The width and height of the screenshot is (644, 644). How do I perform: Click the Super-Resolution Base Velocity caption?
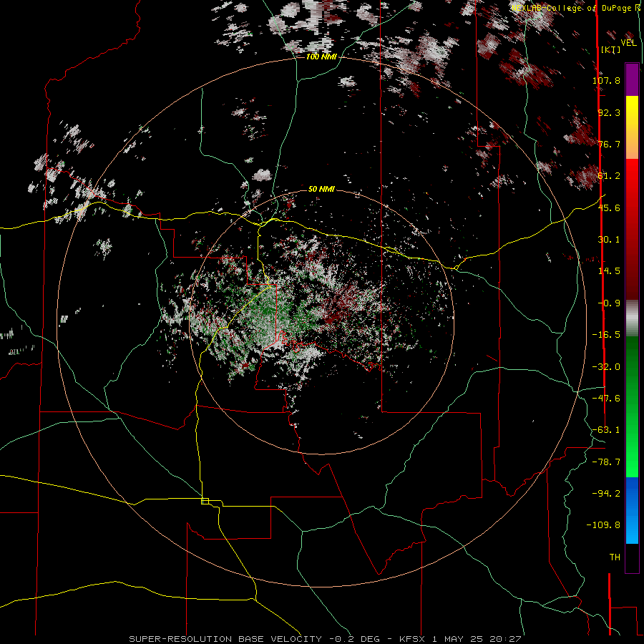(325, 639)
